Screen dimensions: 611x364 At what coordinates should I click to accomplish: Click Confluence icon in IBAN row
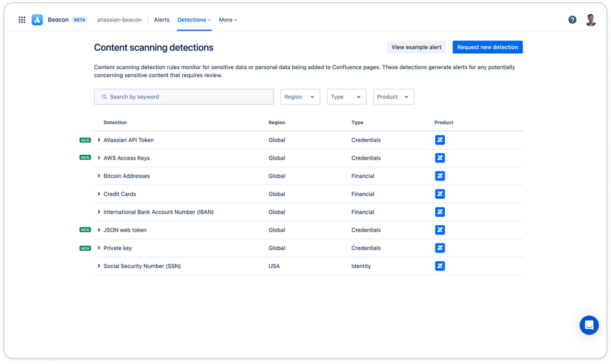click(440, 212)
